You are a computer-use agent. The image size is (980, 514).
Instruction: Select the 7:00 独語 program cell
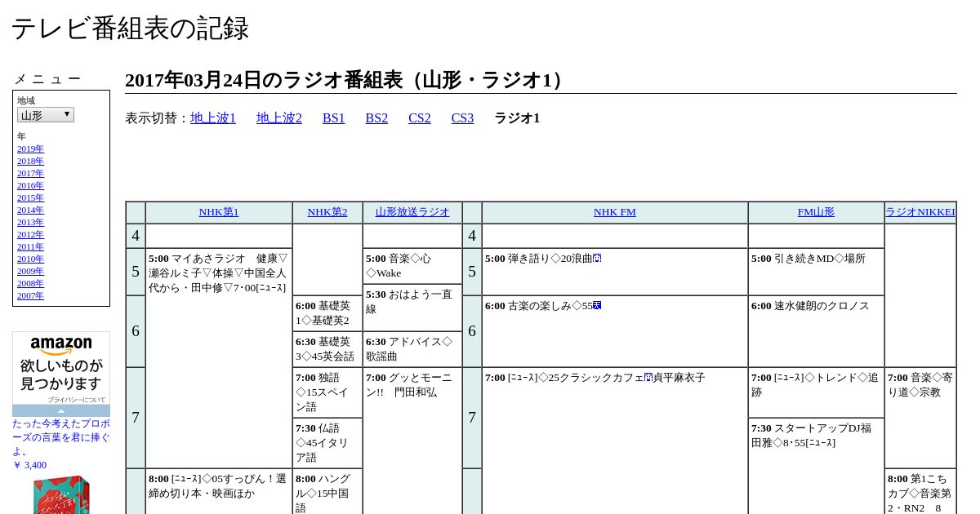coord(327,392)
